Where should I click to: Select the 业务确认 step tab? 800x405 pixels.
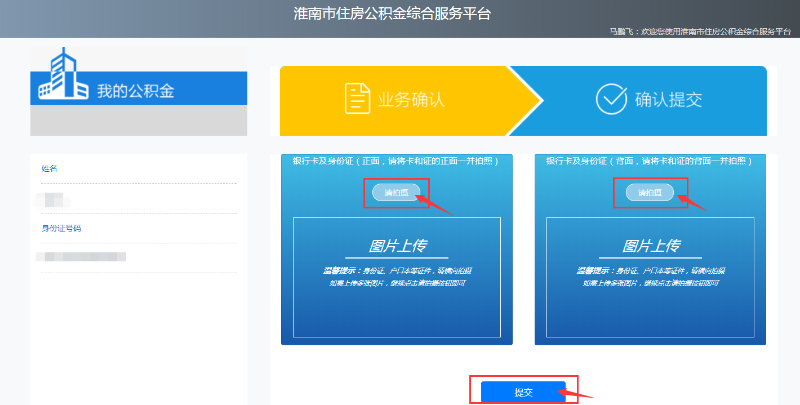(x=400, y=100)
